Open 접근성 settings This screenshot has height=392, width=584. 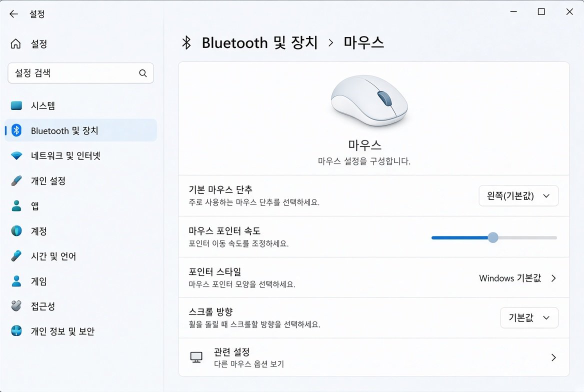(x=80, y=306)
